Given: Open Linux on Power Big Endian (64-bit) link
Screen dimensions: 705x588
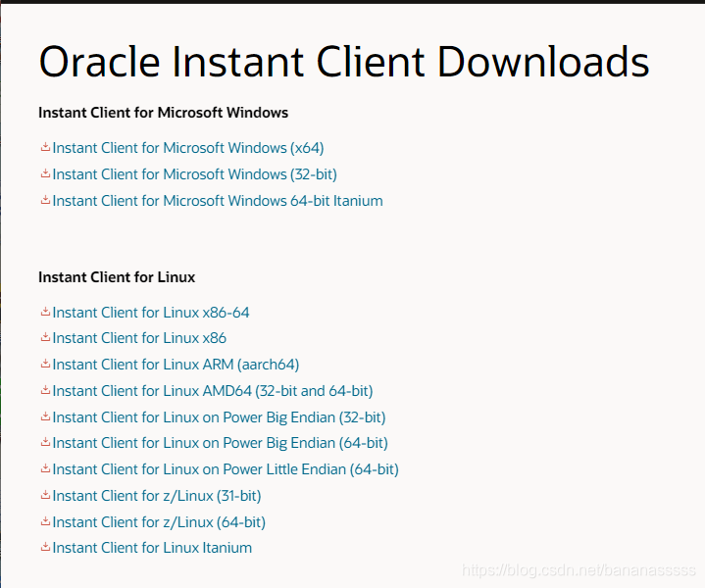Looking at the screenshot, I should coord(220,443).
